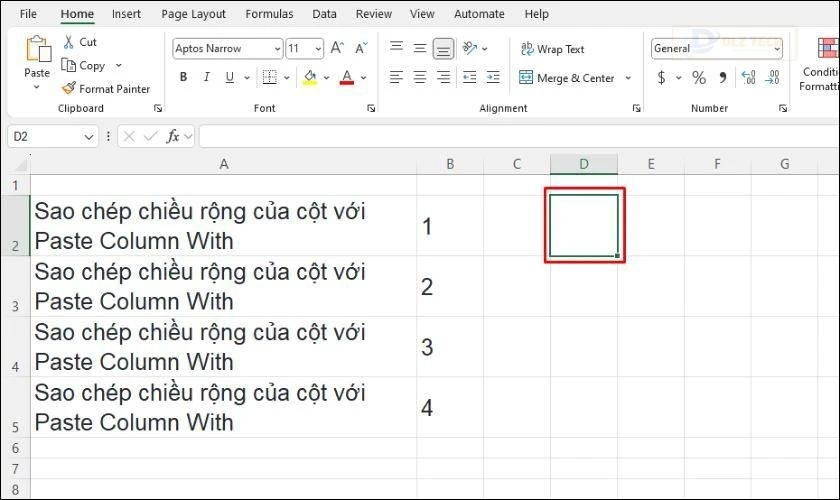Image resolution: width=840 pixels, height=500 pixels.
Task: Click Increase Decimal
Action: tap(748, 78)
